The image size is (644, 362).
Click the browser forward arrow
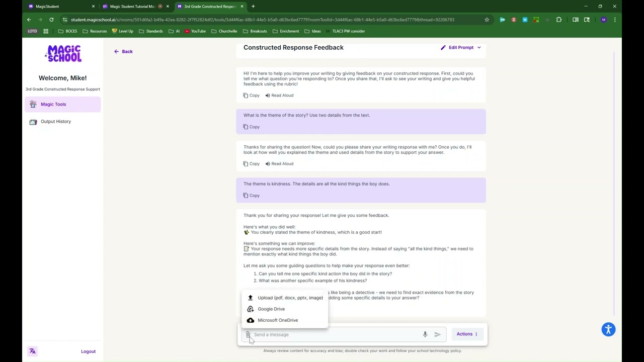pos(40,20)
